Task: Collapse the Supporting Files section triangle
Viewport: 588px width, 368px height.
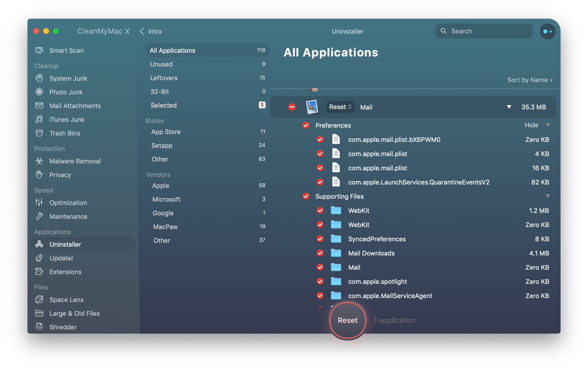Action: (548, 196)
